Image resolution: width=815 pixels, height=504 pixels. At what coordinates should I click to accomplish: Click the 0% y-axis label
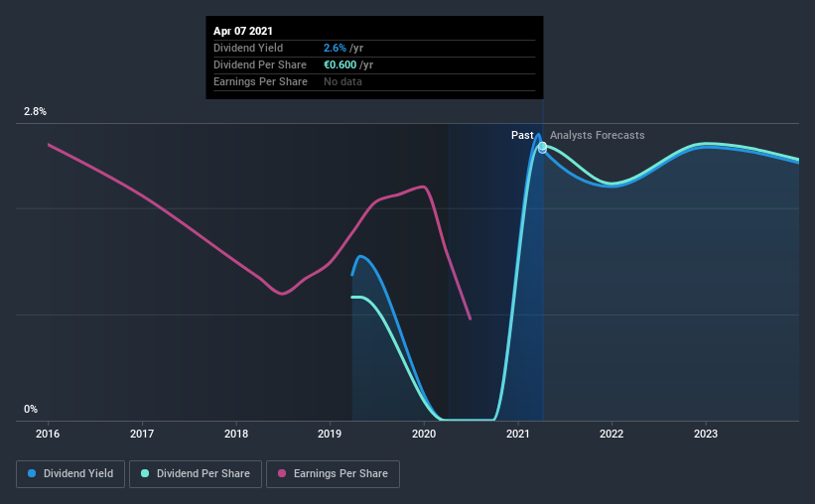31,409
